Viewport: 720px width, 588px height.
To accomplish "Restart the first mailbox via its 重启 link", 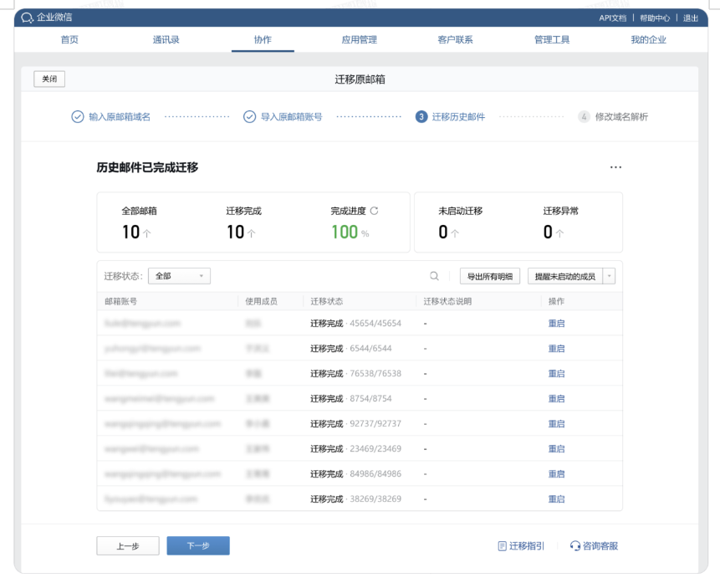I will coord(557,324).
